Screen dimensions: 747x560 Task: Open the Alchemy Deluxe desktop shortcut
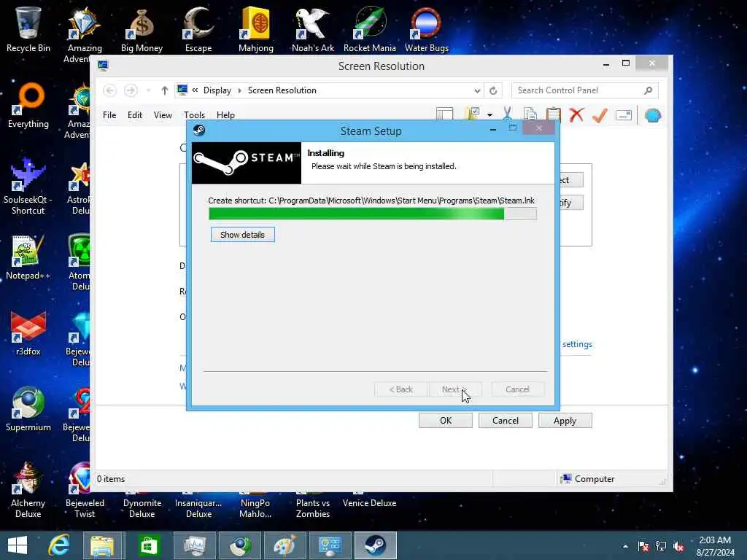pyautogui.click(x=28, y=489)
